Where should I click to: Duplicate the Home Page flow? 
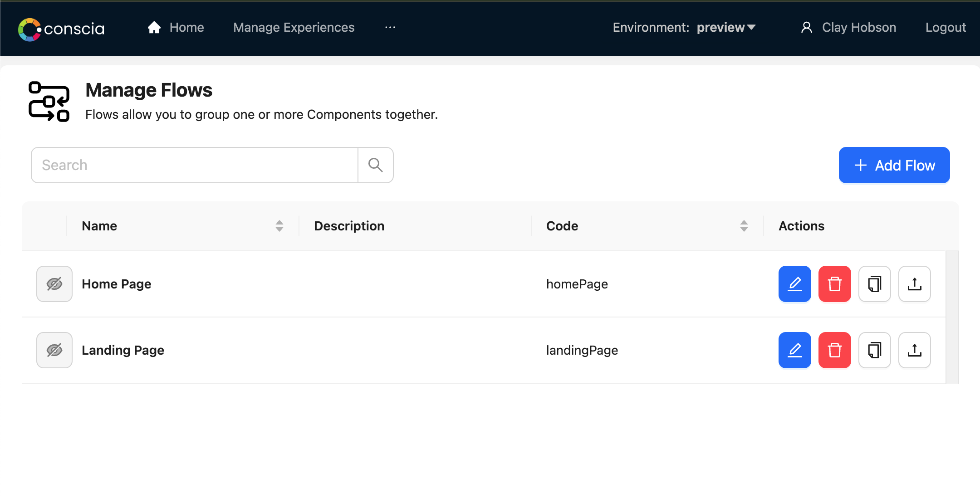coord(875,284)
